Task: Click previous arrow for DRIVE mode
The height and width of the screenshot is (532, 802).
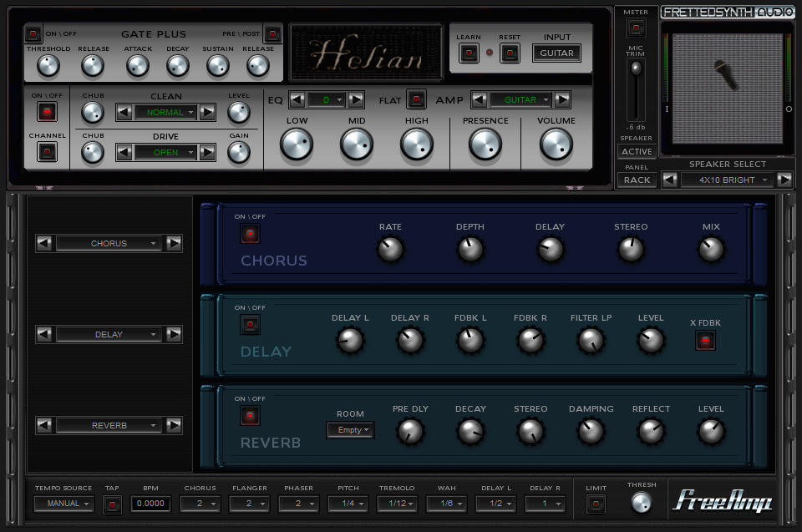Action: click(x=124, y=153)
